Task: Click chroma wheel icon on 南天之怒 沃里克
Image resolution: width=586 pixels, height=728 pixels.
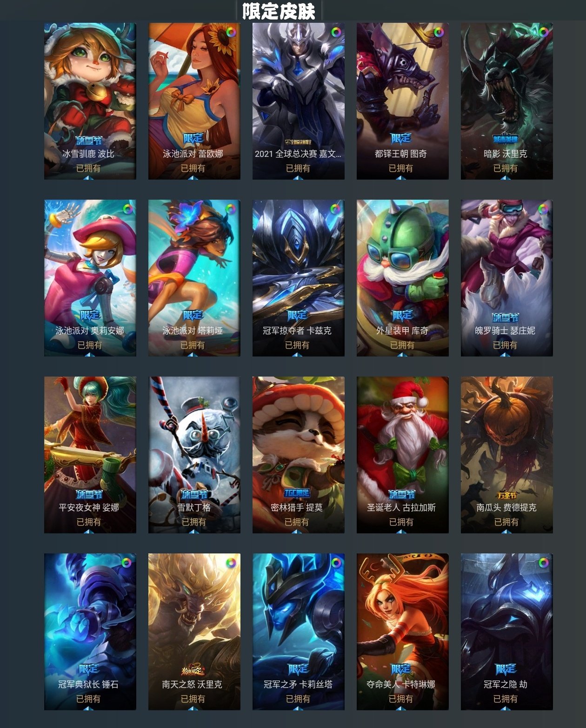Action: click(231, 563)
